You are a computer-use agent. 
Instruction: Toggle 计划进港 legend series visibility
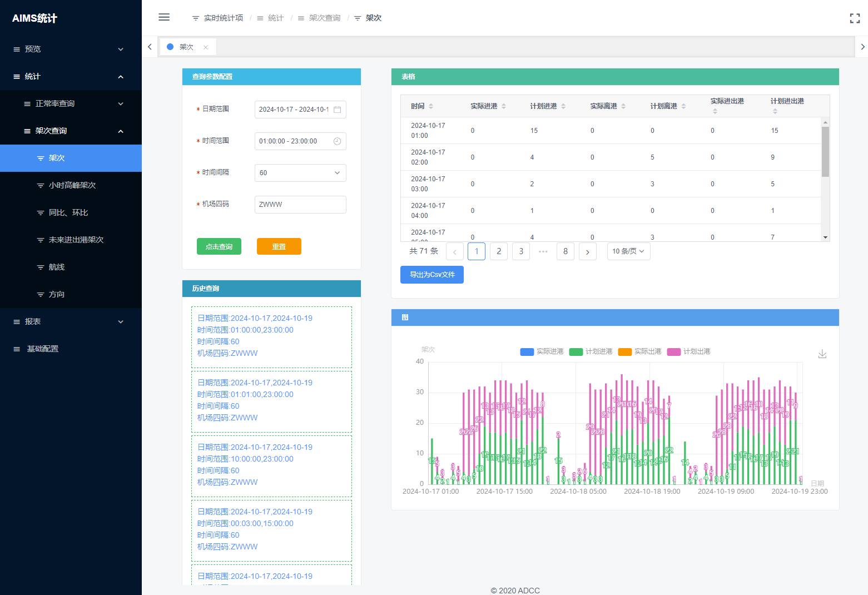[591, 351]
